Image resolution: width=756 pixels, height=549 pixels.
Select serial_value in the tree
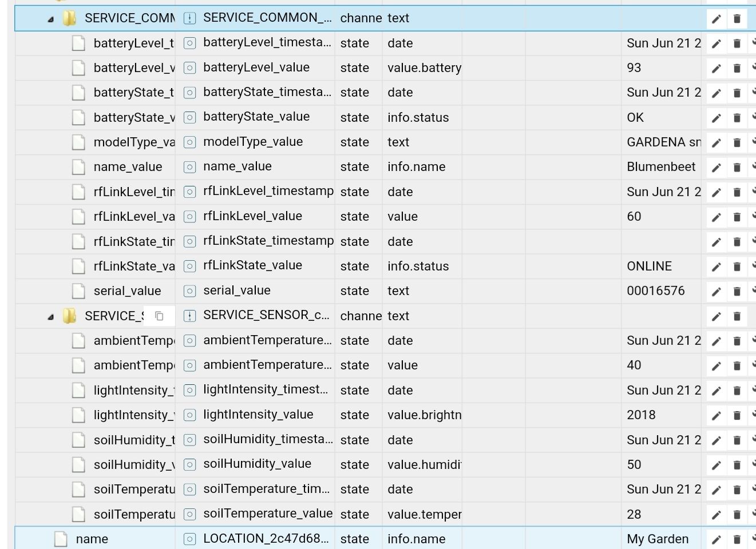pos(128,291)
